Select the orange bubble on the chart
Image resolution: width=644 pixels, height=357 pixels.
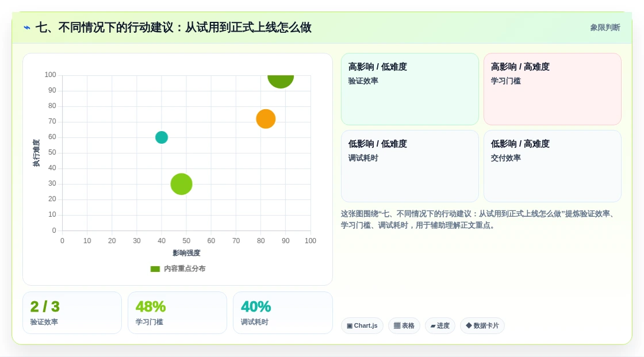pyautogui.click(x=266, y=119)
